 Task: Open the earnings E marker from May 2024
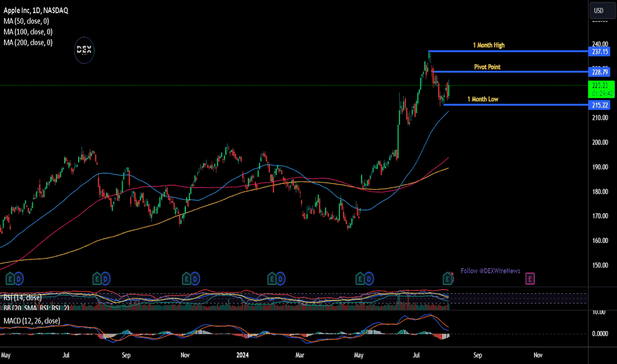pyautogui.click(x=360, y=279)
